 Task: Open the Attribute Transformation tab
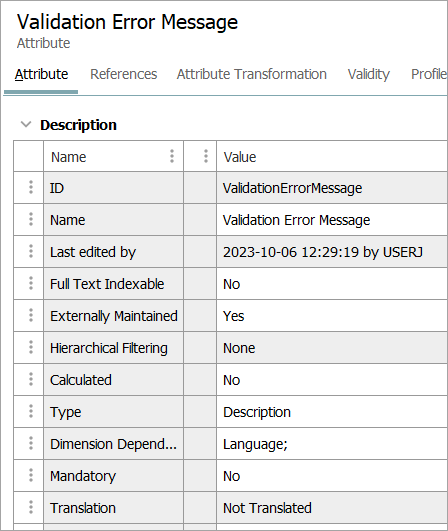click(x=252, y=74)
